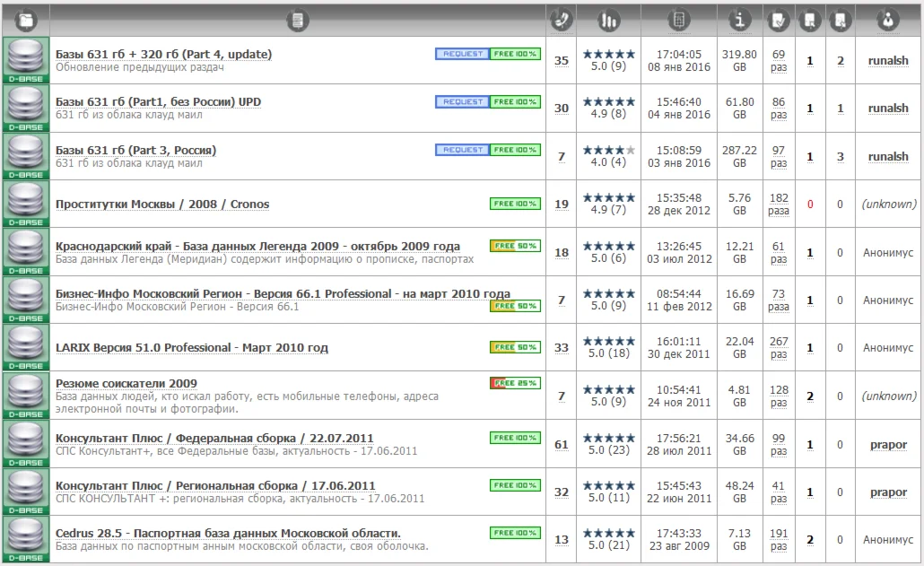Viewport: 924px width, 566px height.
Task: Click D-BASE icon for Краснодарский край row
Action: 26,252
